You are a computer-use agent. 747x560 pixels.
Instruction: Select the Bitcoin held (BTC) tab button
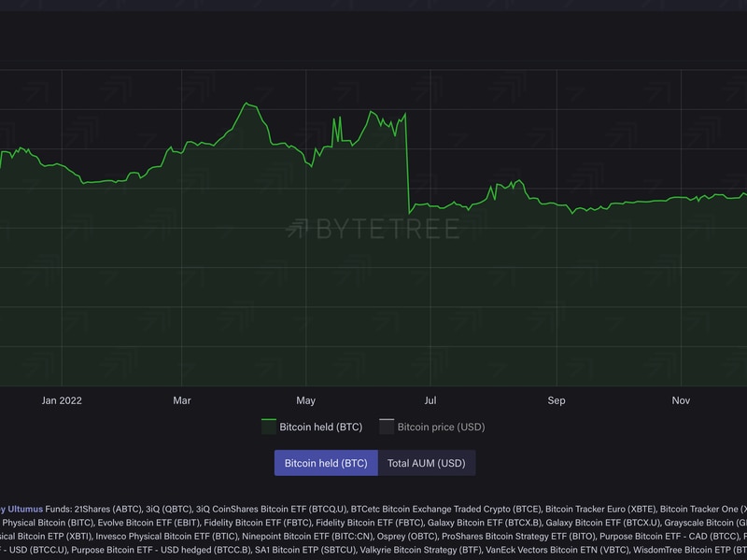326,463
